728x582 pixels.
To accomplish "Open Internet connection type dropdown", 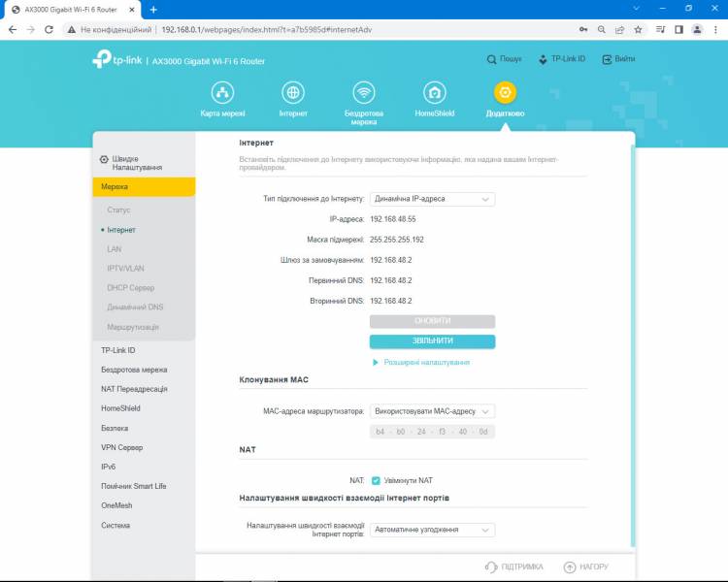I will (x=432, y=199).
